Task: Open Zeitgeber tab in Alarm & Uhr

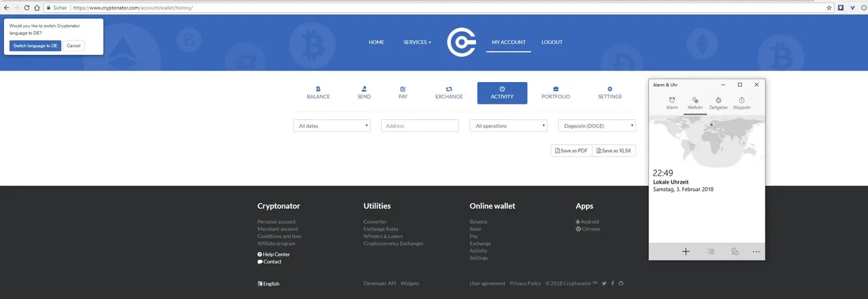Action: click(718, 103)
